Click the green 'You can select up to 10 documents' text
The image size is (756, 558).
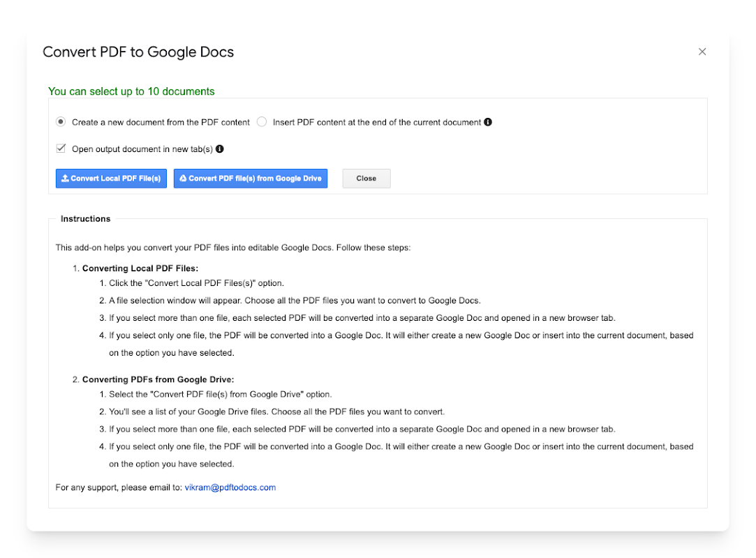131,91
